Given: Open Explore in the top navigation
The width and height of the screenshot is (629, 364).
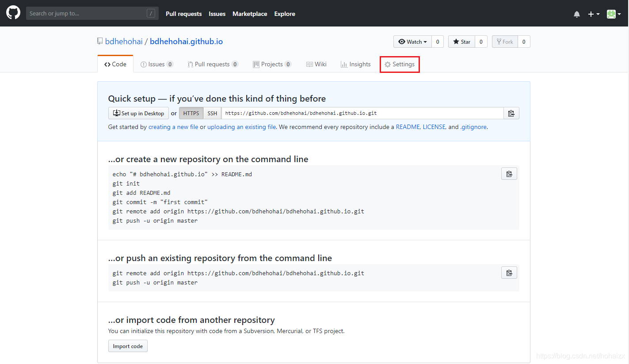Looking at the screenshot, I should (x=285, y=14).
